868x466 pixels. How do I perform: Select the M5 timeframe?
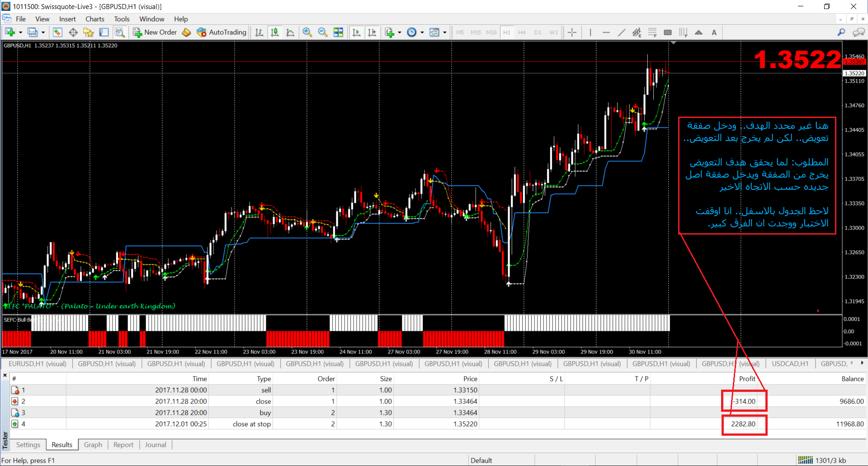point(460,32)
